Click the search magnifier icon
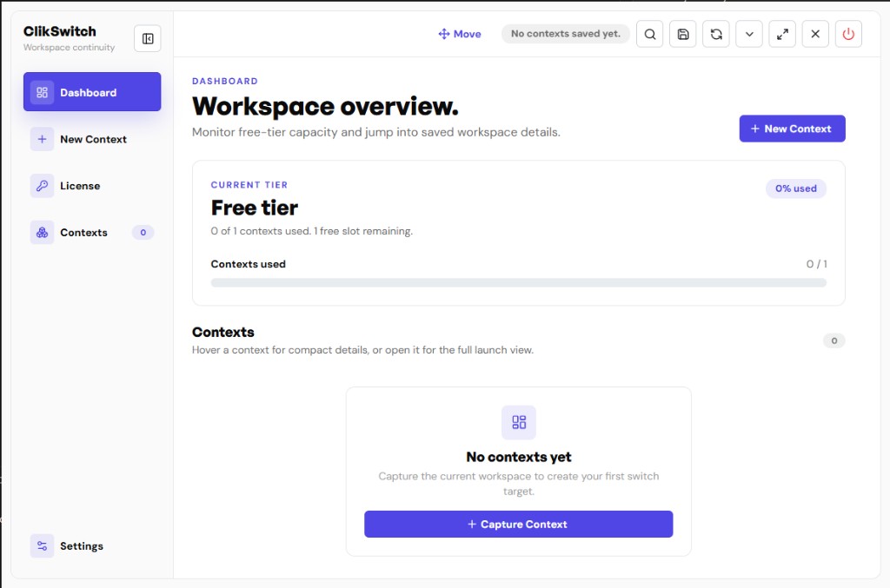This screenshot has height=588, width=890. tap(650, 34)
